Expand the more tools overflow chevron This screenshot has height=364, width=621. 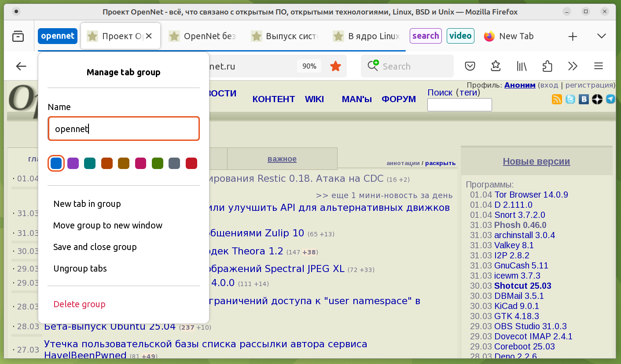coord(573,66)
